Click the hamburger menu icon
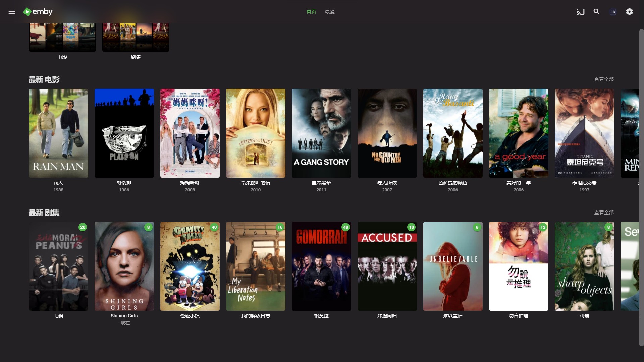This screenshot has width=644, height=362. 12,12
